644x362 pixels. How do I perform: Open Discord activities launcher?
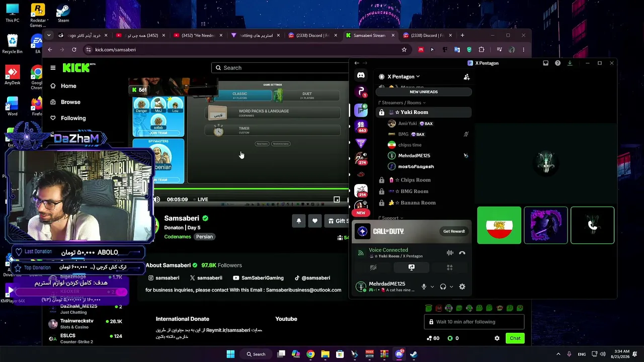click(x=450, y=267)
